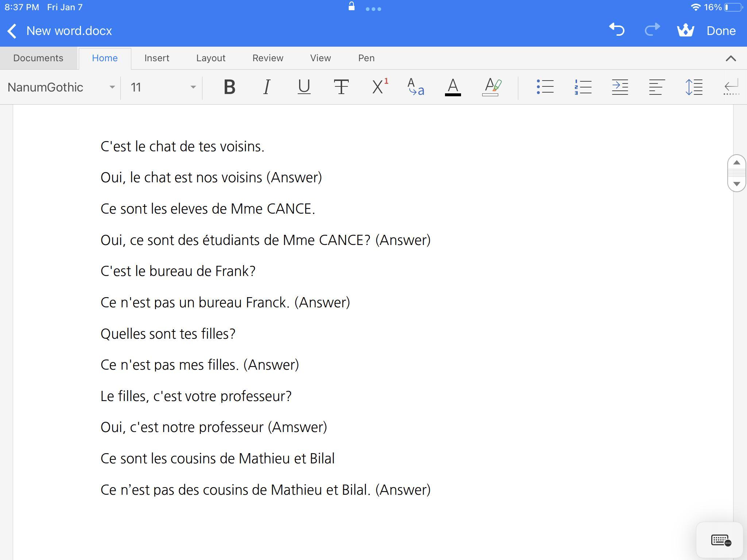Apply strikethrough to text
747x560 pixels.
coord(341,87)
